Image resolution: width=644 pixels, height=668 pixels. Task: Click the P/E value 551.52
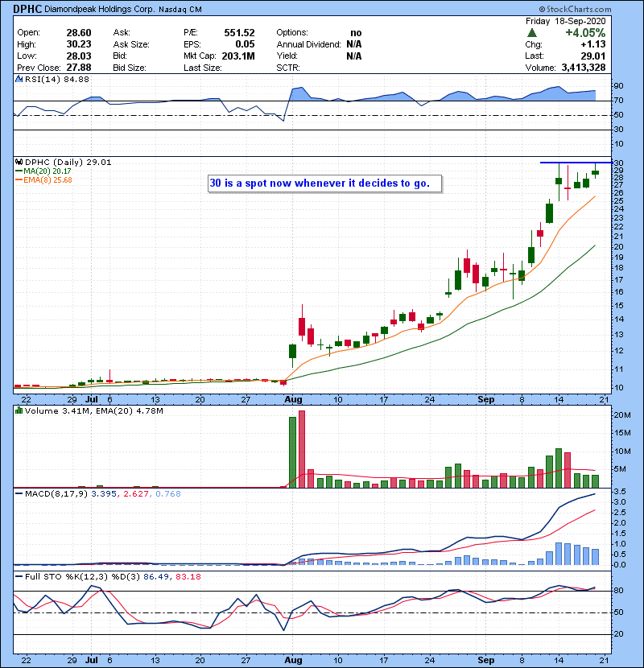click(240, 33)
